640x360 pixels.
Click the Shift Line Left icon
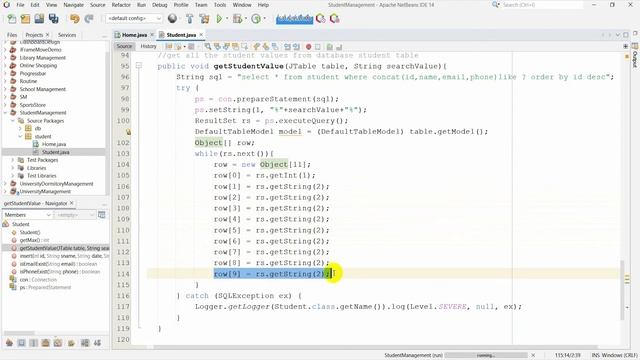coord(287,47)
